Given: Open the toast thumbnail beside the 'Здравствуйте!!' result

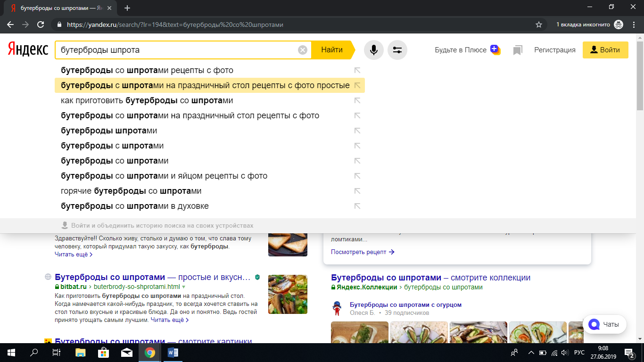Looking at the screenshot, I should click(x=288, y=245).
